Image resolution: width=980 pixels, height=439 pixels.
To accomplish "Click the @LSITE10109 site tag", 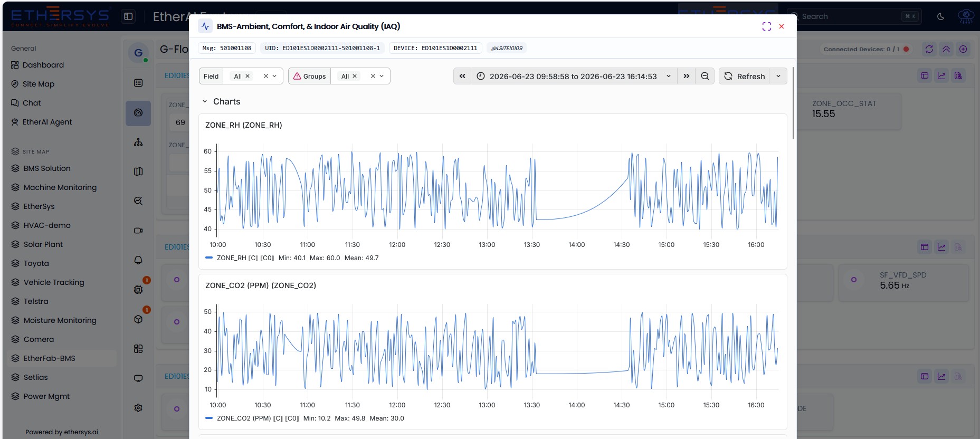I will (x=507, y=48).
